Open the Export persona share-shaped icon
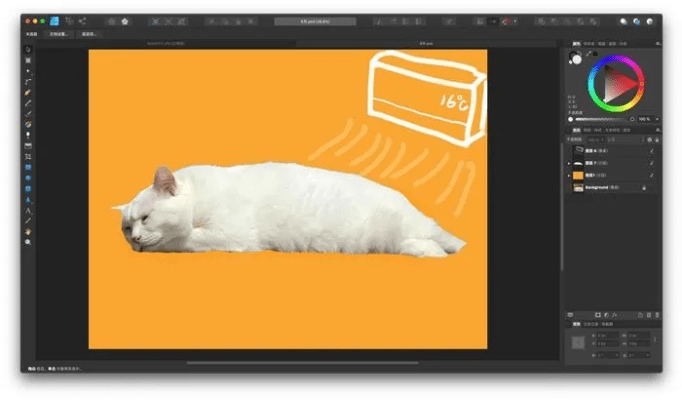Viewport: 682px width, 400px height. (x=82, y=21)
